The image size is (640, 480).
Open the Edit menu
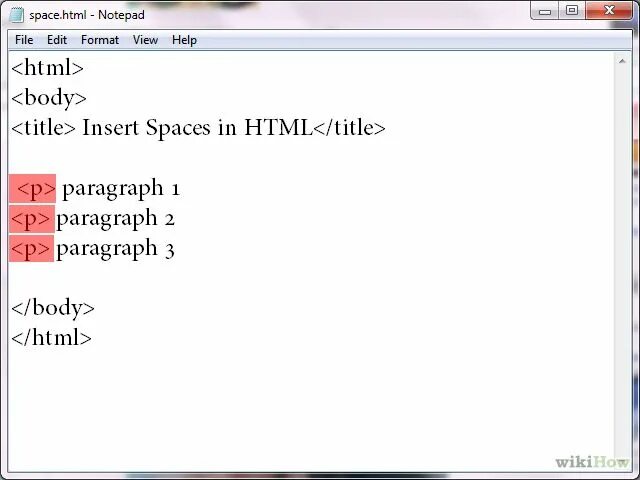(x=57, y=40)
